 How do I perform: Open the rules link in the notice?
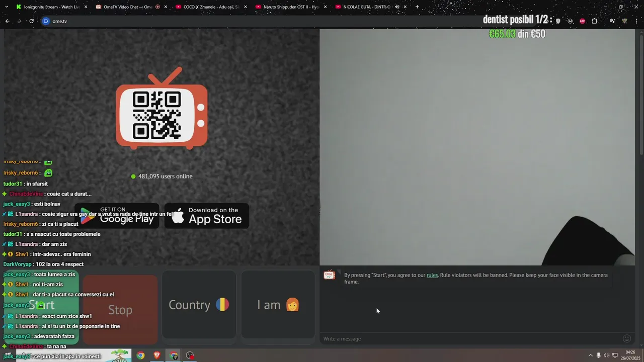point(432,275)
